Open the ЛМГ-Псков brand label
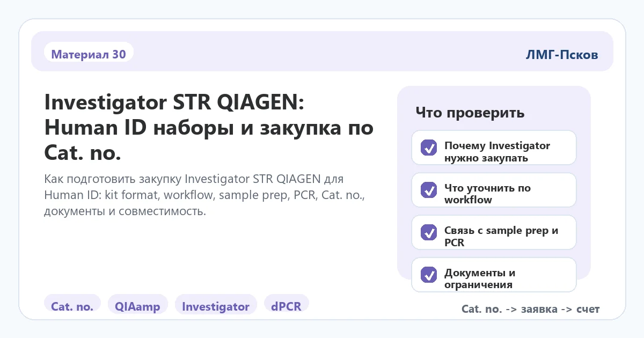 coord(562,55)
